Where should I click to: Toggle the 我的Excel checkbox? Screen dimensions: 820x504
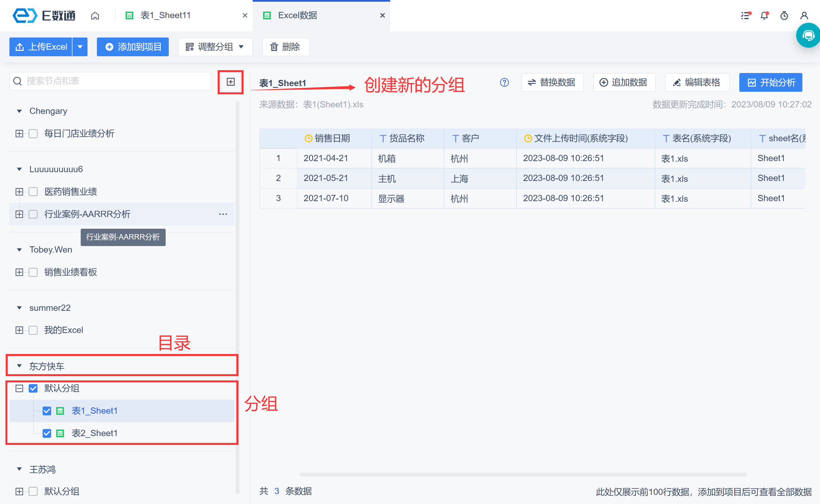click(33, 330)
